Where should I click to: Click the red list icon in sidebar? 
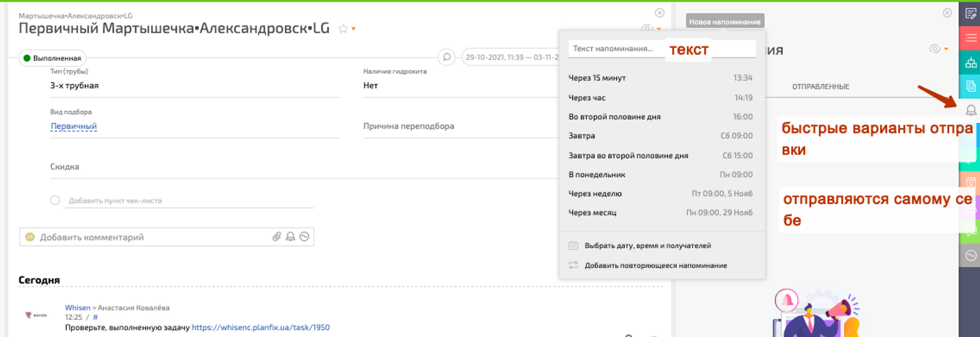pos(970,38)
